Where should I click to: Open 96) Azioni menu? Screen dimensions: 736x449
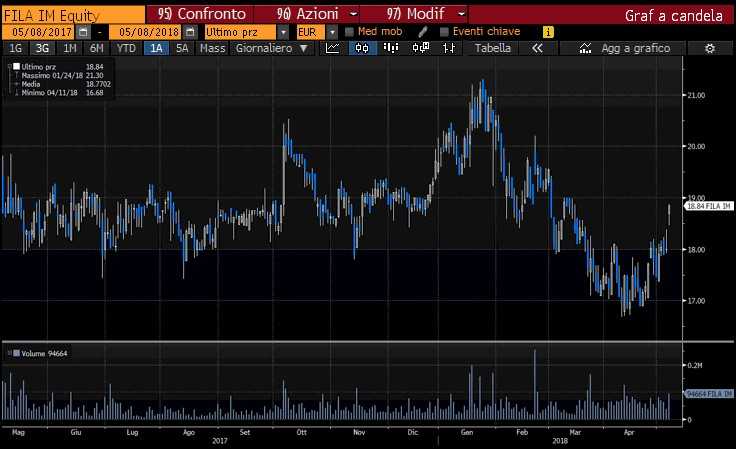click(x=307, y=15)
